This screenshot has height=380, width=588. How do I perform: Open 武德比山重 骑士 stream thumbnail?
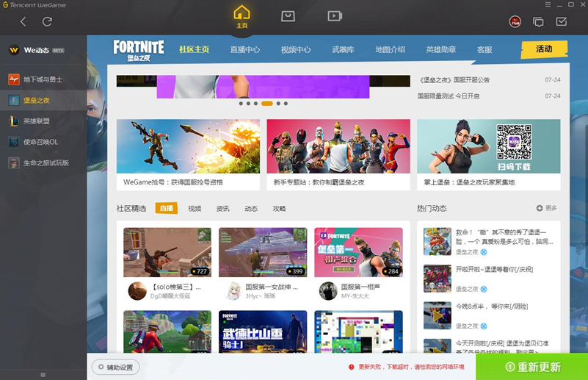tap(263, 332)
